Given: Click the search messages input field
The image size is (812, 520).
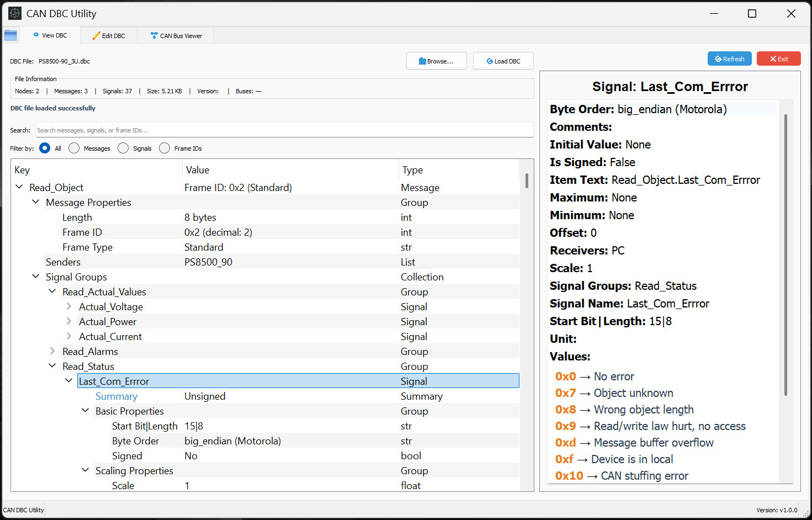Looking at the screenshot, I should click(x=284, y=130).
